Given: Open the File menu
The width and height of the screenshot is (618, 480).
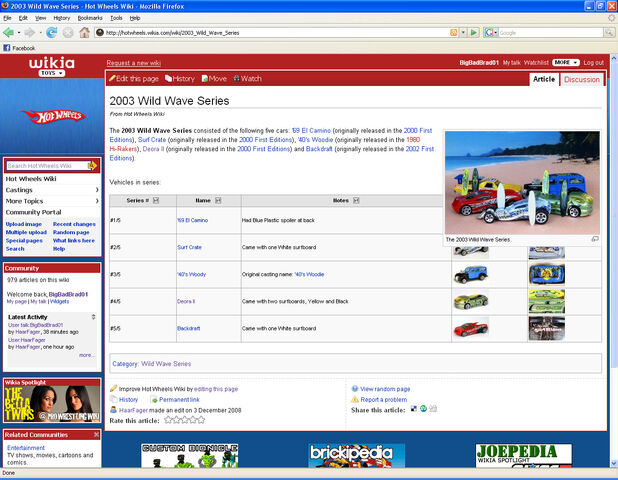Looking at the screenshot, I should pyautogui.click(x=7, y=18).
